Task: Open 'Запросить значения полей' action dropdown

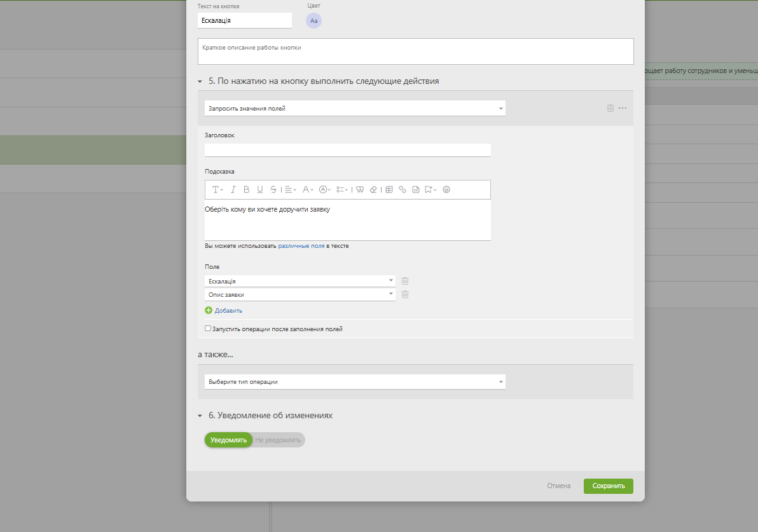Action: click(x=355, y=109)
